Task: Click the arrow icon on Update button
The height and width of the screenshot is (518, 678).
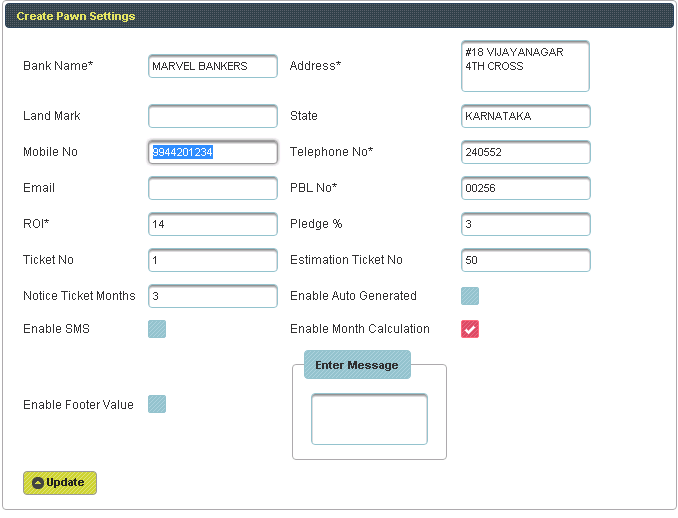Action: pos(38,483)
